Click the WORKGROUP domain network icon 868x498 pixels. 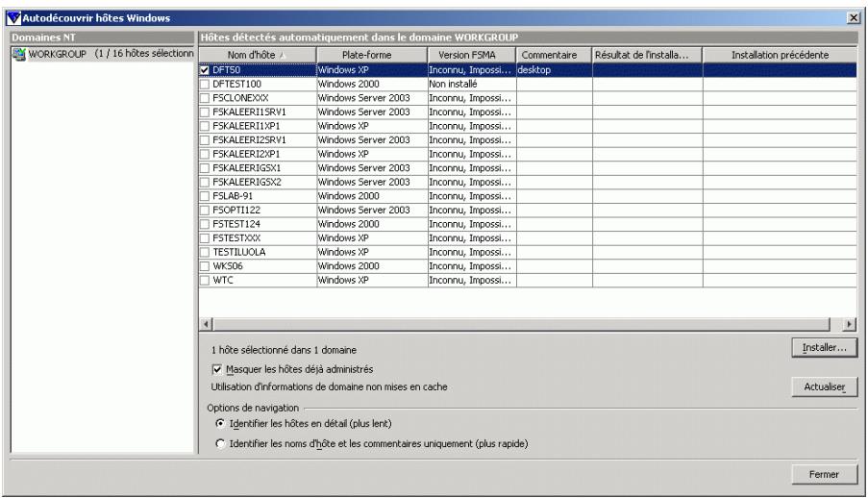[x=19, y=54]
